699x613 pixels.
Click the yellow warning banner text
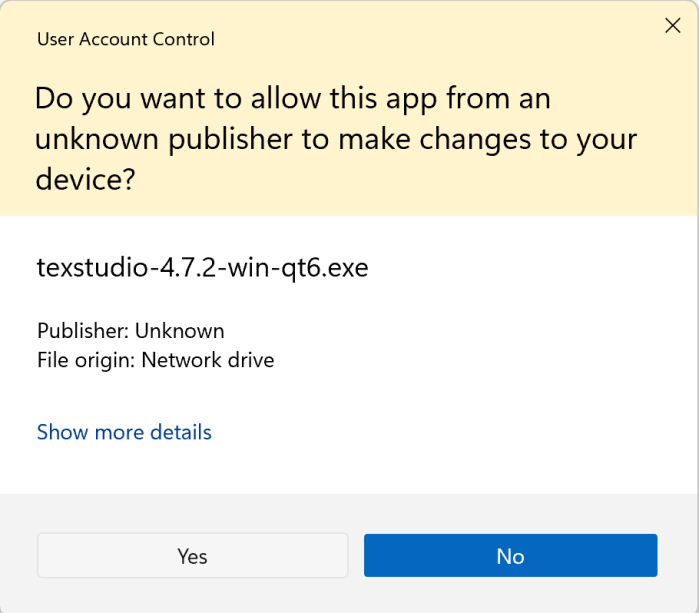coord(335,139)
